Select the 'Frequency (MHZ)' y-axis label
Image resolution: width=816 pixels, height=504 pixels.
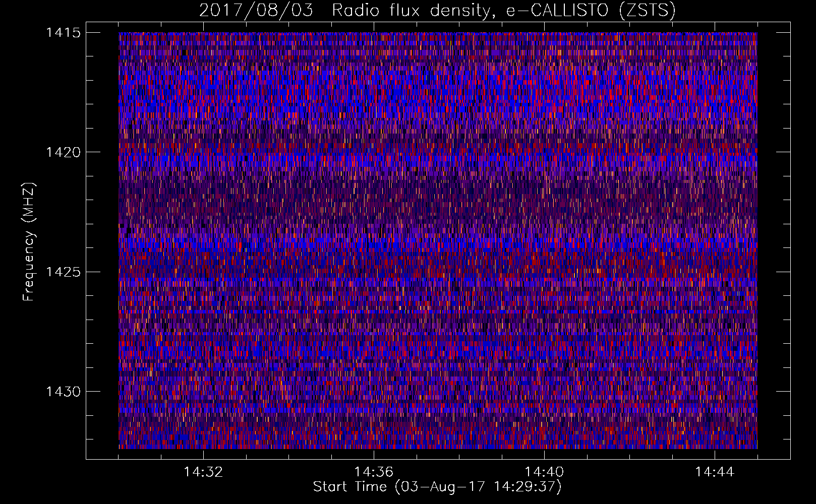[x=29, y=242]
